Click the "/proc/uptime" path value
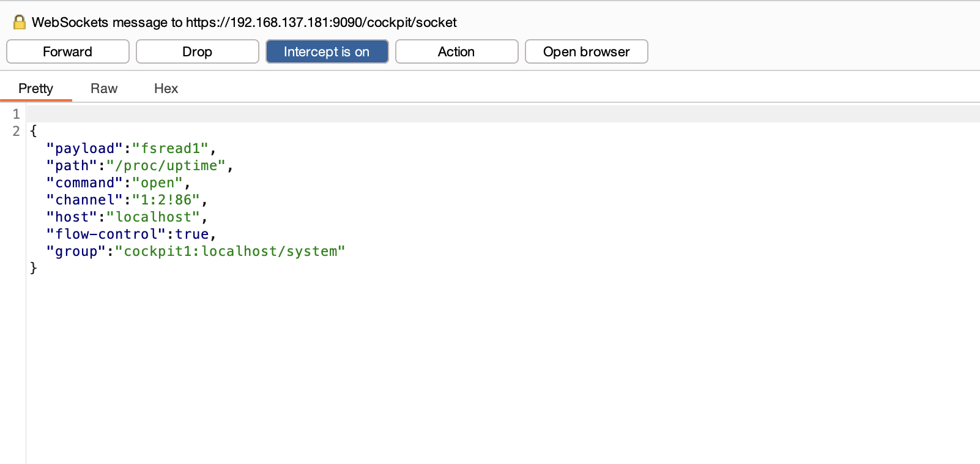The image size is (980, 464). [166, 165]
